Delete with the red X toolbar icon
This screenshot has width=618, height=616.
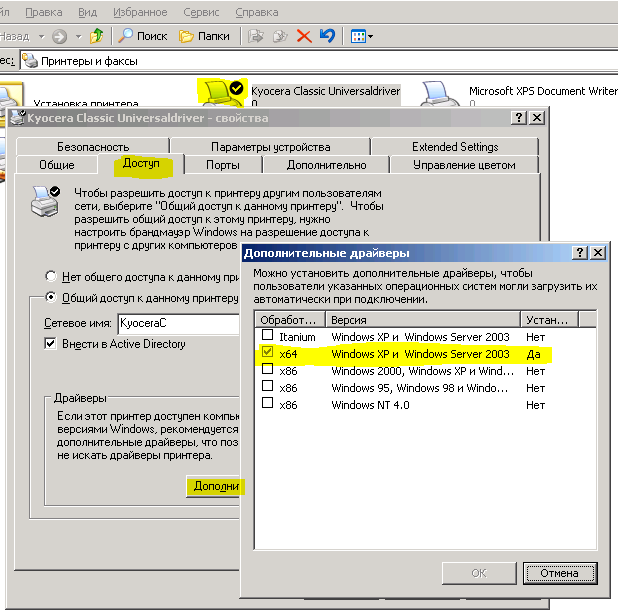[304, 36]
